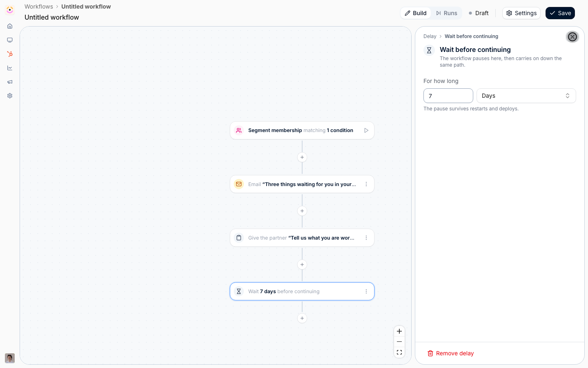Open the options menu for the Email step
588x368 pixels.
coord(366,184)
